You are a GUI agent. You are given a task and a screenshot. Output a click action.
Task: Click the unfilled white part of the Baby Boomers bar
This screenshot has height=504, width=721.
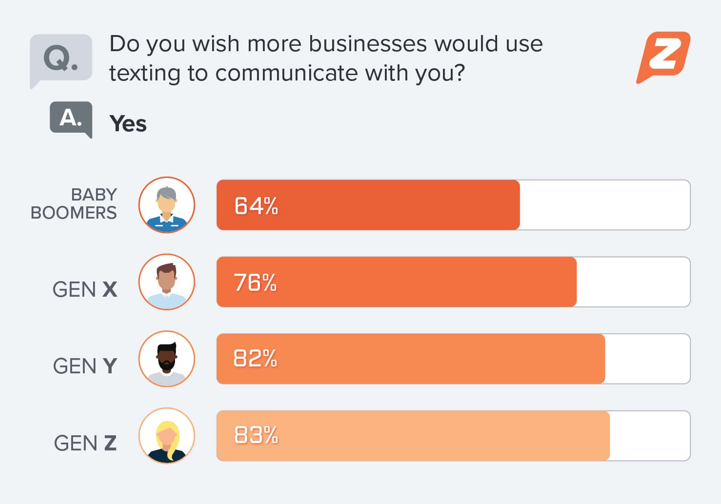coord(604,205)
